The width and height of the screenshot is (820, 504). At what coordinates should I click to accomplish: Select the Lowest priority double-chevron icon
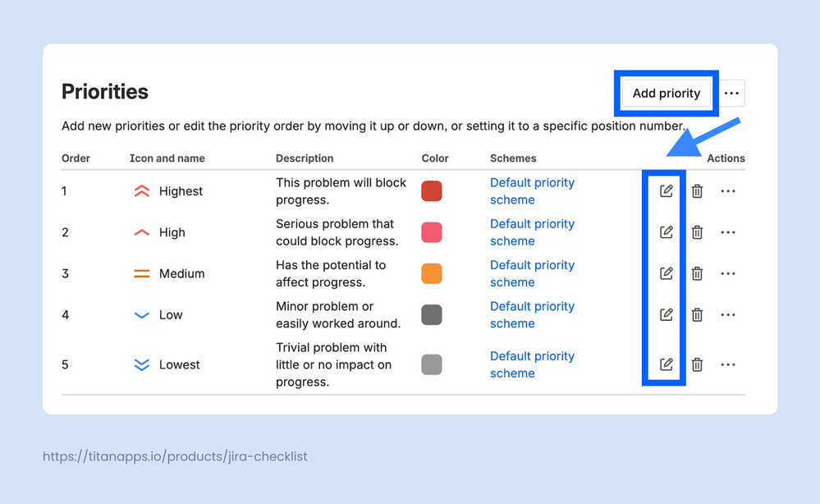(x=141, y=364)
